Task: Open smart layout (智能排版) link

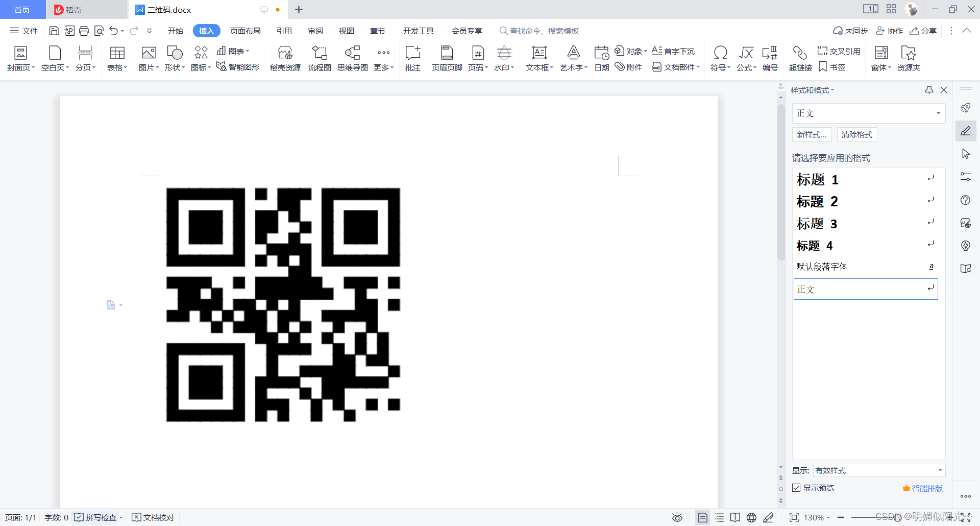Action: pos(923,488)
